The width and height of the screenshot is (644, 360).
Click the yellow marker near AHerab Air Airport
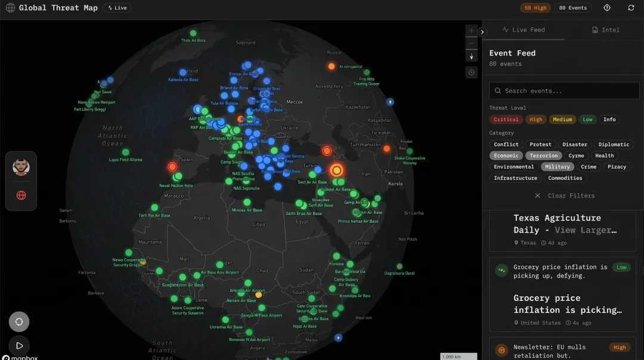pyautogui.click(x=258, y=294)
